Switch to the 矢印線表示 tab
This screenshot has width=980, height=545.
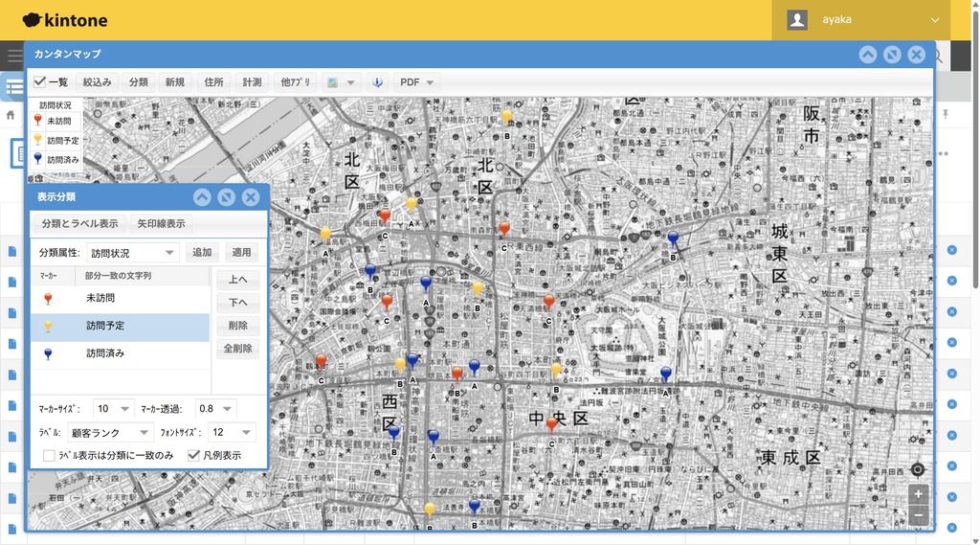[x=161, y=223]
